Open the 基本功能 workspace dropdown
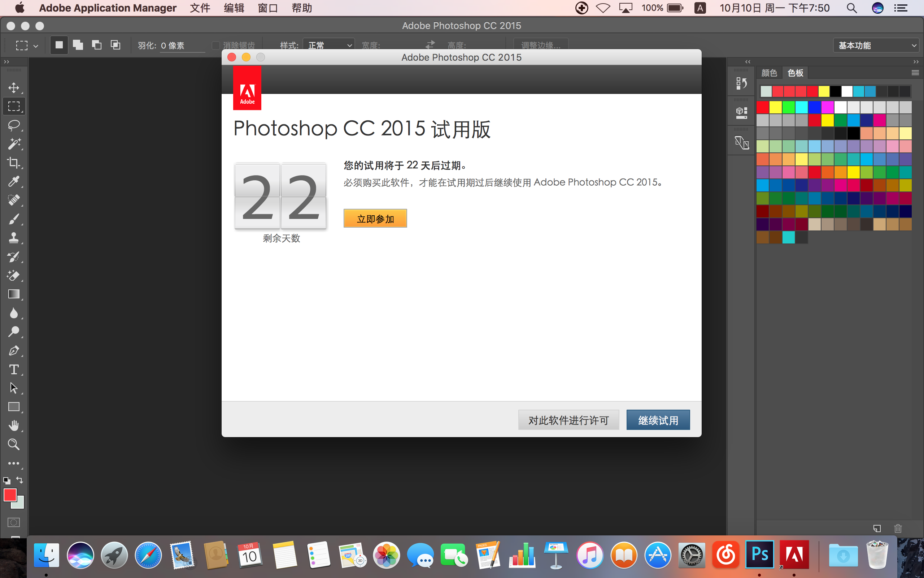Screen dimensions: 924x578 [x=876, y=46]
